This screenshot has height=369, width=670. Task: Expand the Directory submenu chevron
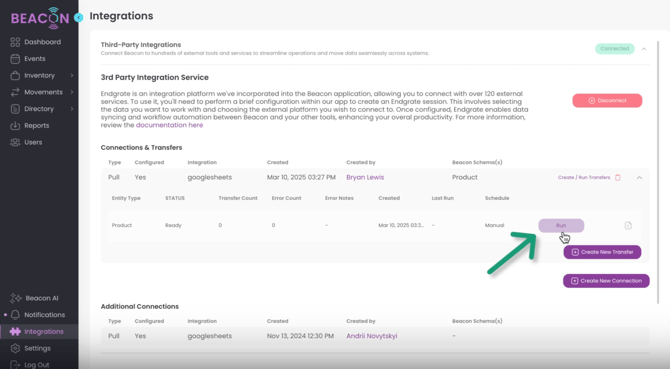[x=72, y=108]
